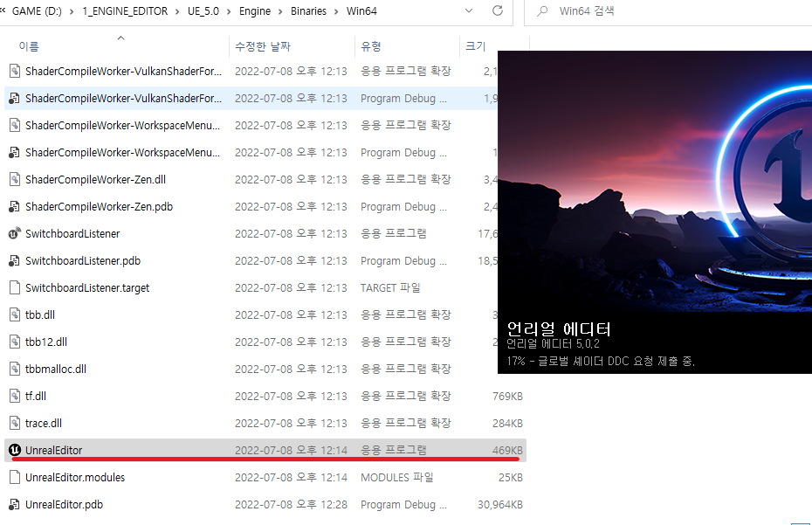Viewport: 812px width, 525px height.
Task: Select the SwitchboardListener.pdb file name
Action: tap(83, 260)
